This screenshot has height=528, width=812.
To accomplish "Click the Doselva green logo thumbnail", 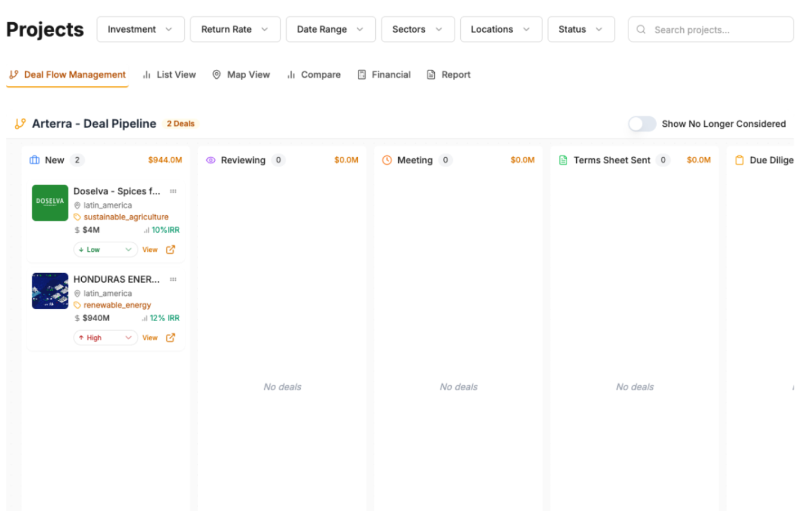I will click(x=50, y=203).
